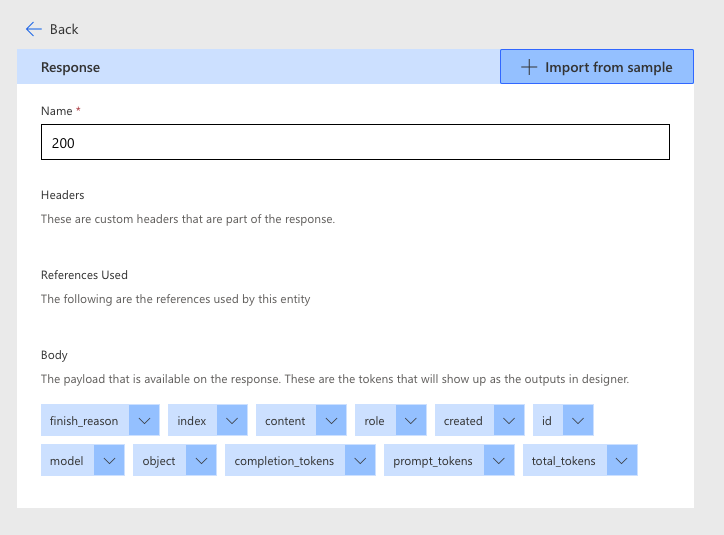Open the content token dropdown arrow

click(331, 421)
